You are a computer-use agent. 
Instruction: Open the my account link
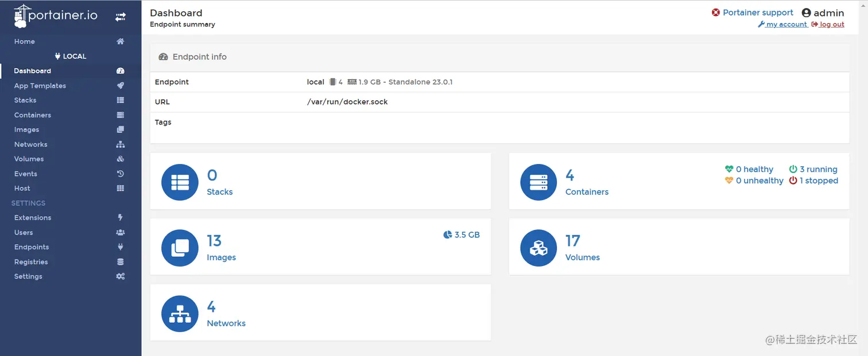(x=783, y=25)
